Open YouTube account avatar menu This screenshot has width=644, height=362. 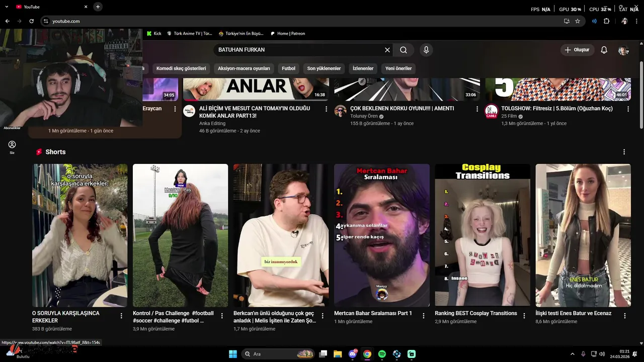click(x=623, y=50)
